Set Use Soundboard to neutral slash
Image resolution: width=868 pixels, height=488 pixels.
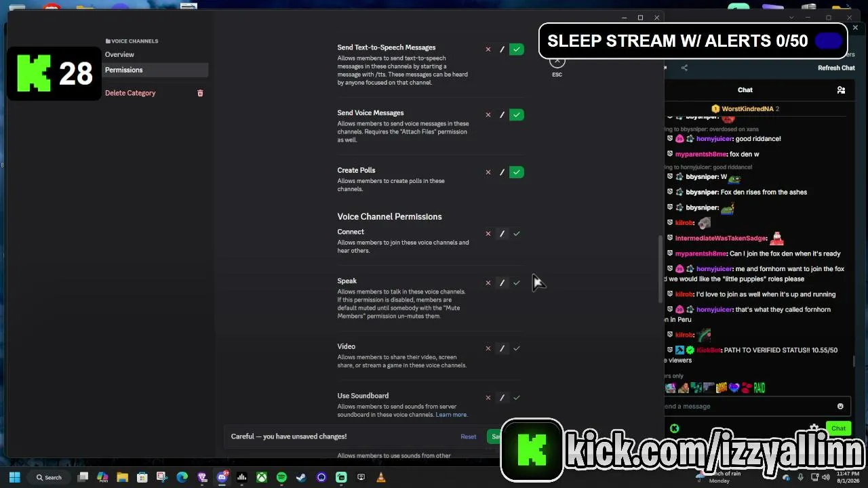[502, 398]
